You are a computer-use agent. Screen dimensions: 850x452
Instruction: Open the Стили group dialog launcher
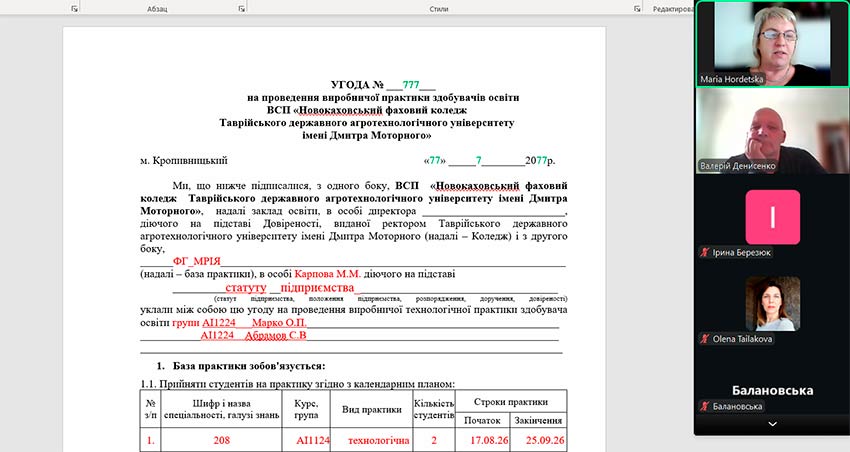click(638, 9)
